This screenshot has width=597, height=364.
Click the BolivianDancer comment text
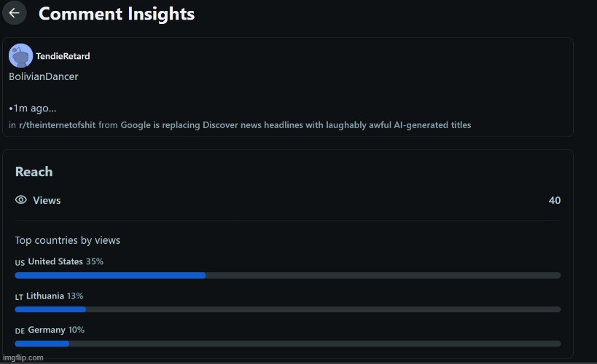44,76
